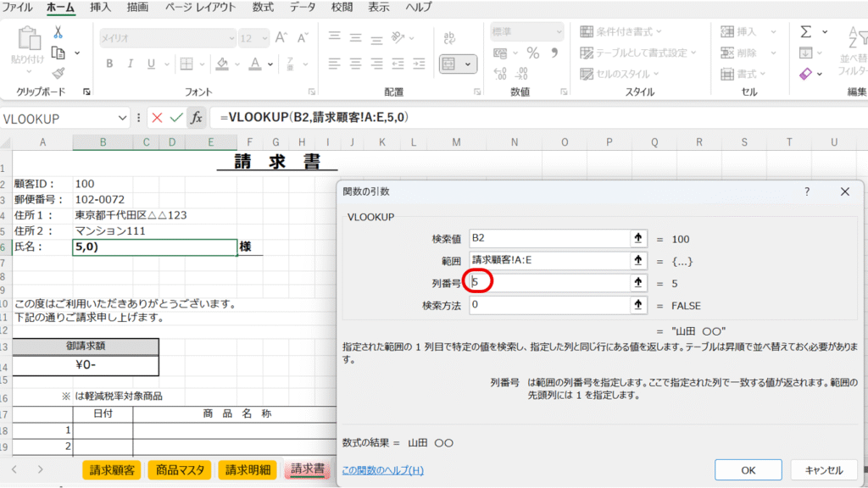Click the format painter brush icon
868x488 pixels.
click(x=58, y=74)
